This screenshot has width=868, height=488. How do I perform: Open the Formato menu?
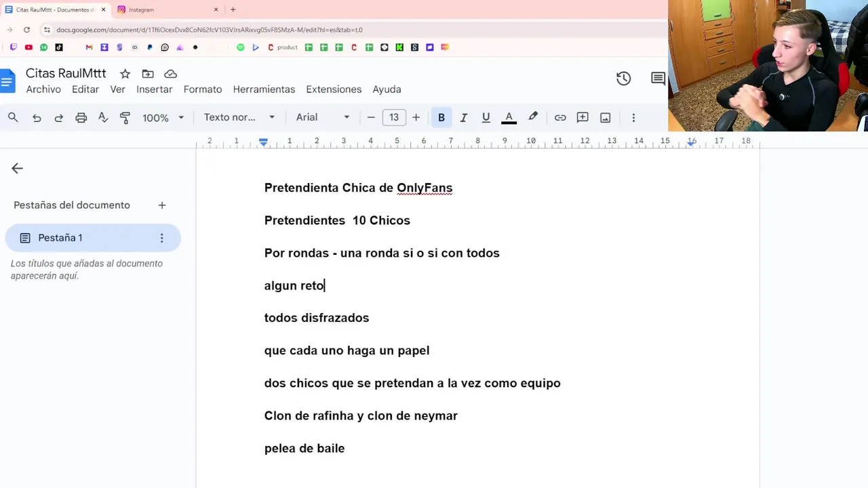point(203,89)
